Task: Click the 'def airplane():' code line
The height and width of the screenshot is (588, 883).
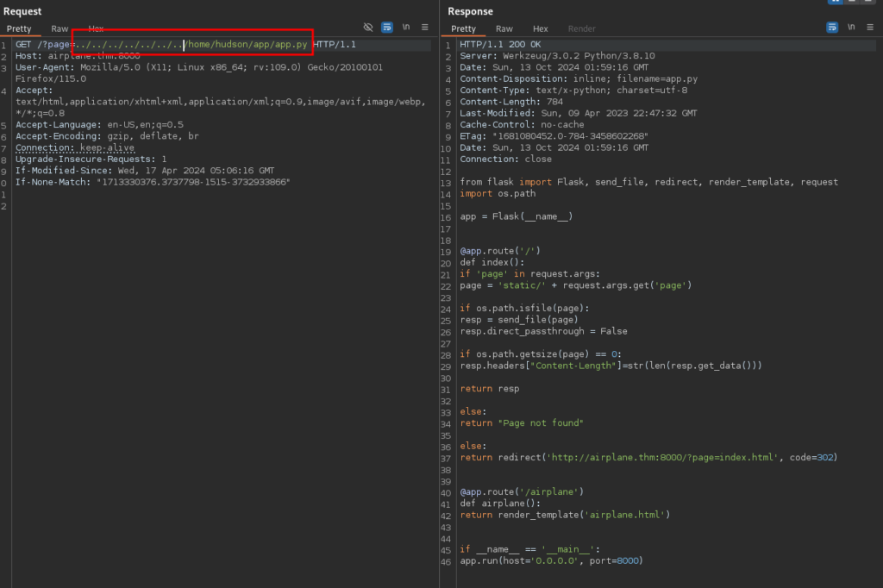Action: [500, 504]
